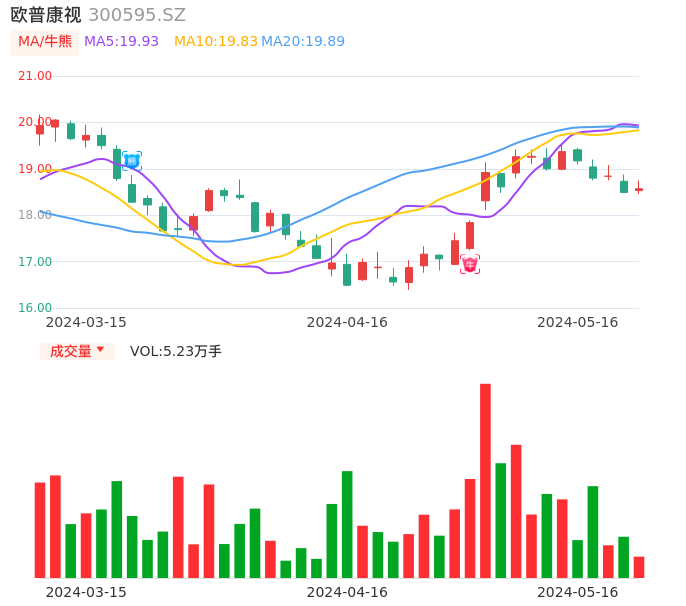Viewport: 686px width, 606px height.
Task: Click the 2024-05-16 date below volume chart
Action: pos(578,592)
